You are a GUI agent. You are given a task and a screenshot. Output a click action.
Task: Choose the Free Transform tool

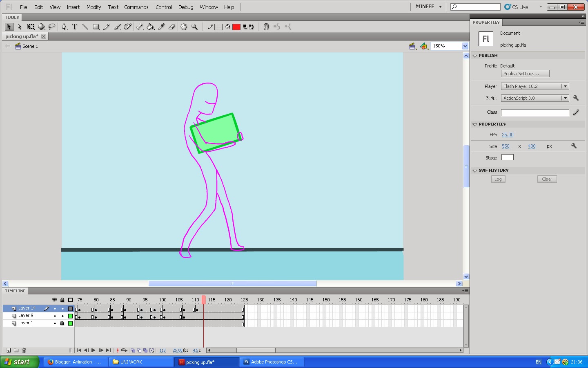pos(31,27)
